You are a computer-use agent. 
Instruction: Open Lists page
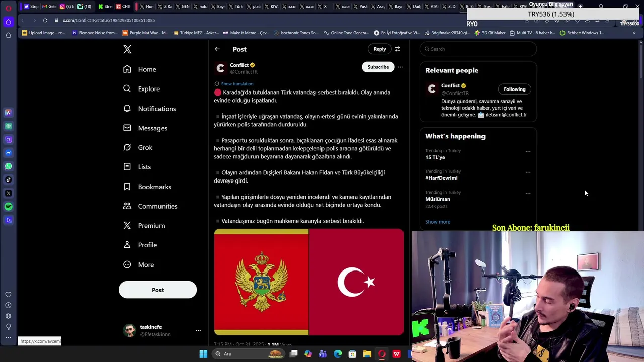pos(137,167)
